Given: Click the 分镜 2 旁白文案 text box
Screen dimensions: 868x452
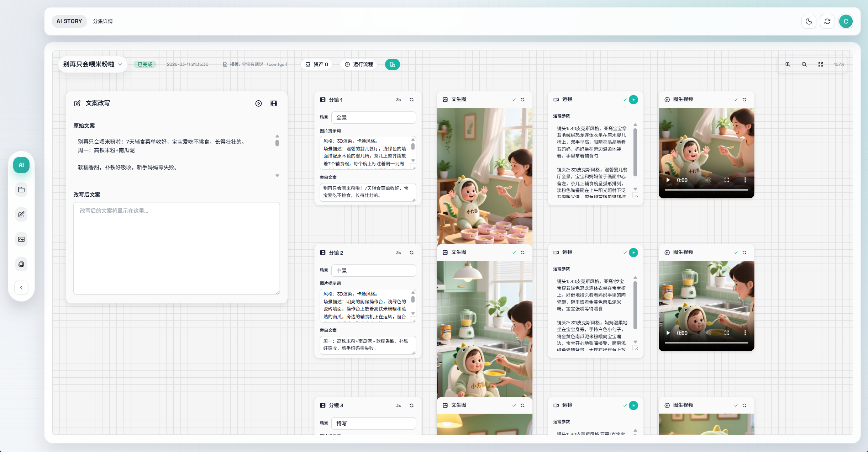Looking at the screenshot, I should (x=368, y=345).
